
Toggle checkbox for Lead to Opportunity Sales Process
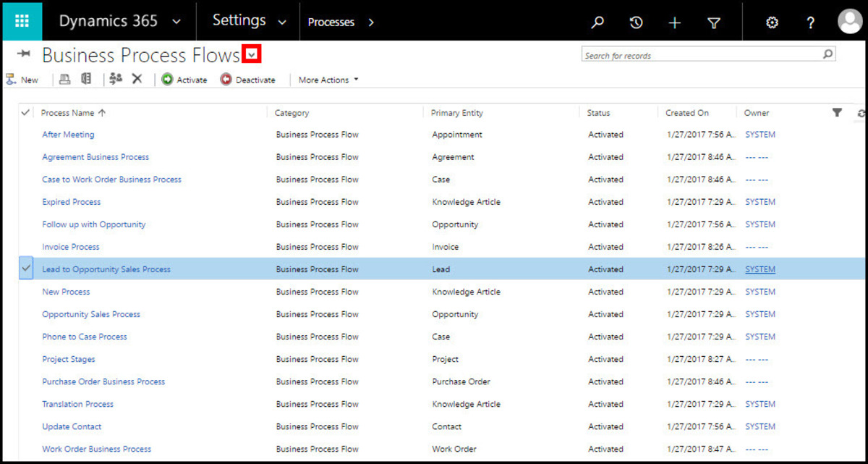pyautogui.click(x=26, y=269)
